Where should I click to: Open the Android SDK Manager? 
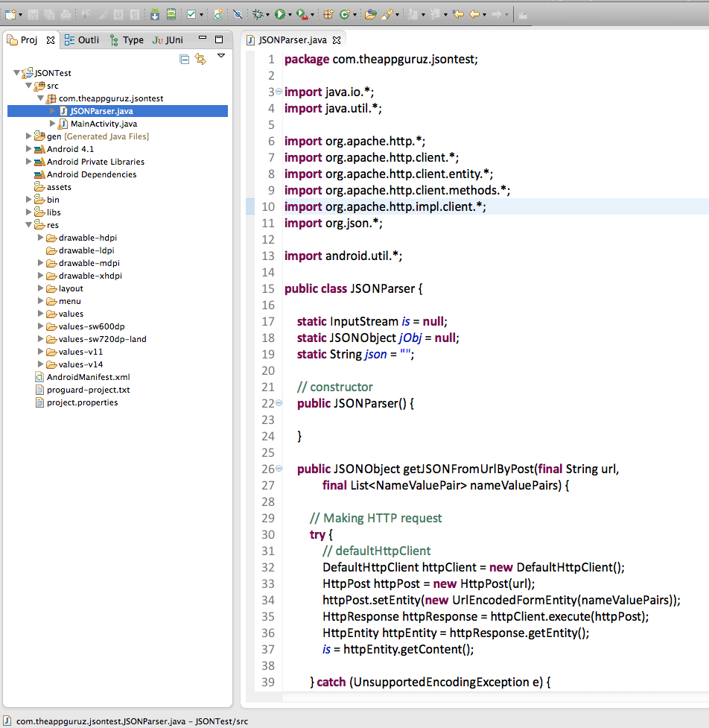[154, 13]
